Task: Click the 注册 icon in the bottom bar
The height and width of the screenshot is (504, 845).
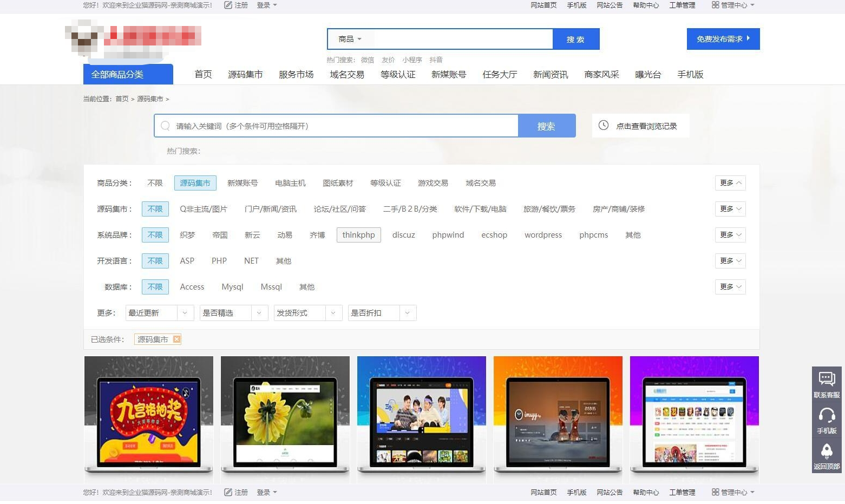Action: pos(228,492)
